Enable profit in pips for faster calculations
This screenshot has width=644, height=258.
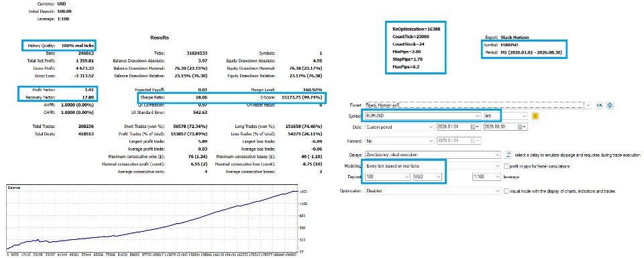506,166
